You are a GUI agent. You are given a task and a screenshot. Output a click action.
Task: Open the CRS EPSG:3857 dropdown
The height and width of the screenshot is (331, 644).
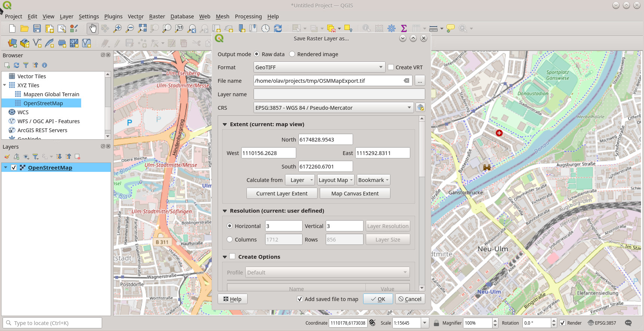tap(334, 107)
